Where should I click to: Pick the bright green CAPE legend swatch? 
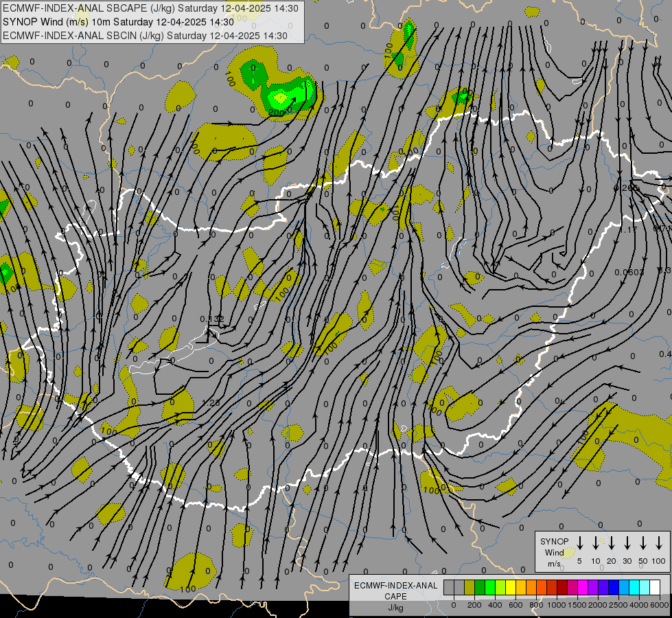(x=490, y=587)
